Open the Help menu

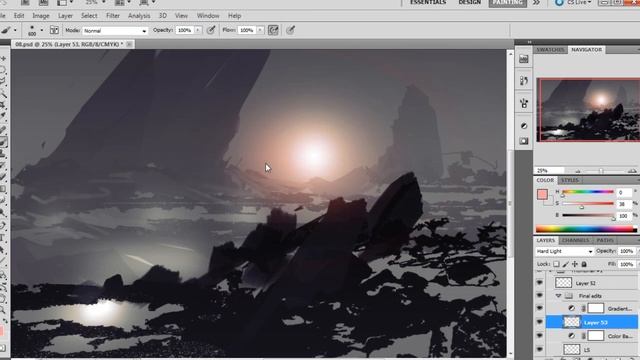tap(234, 16)
